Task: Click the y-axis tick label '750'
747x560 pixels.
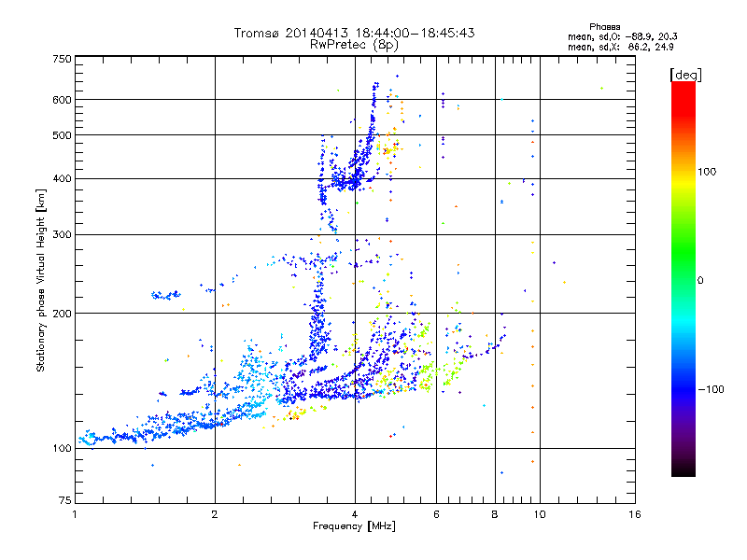Action: point(62,59)
